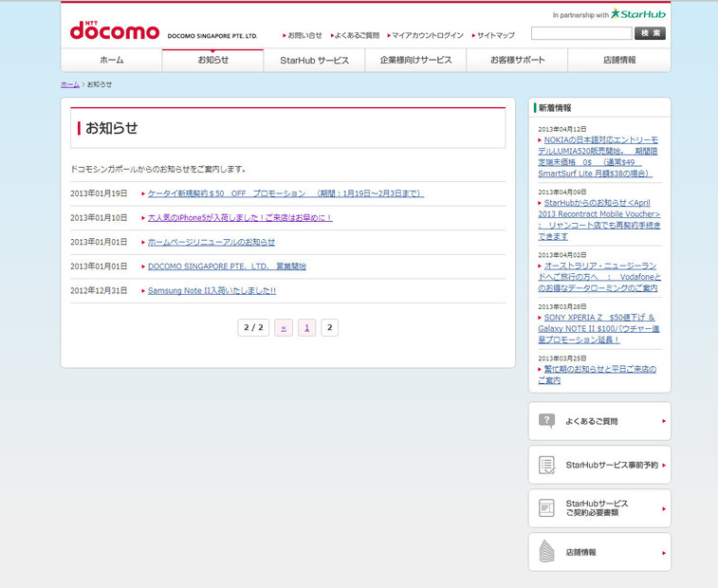Open the StarHubサービスご契約必要書類 card
Viewport: 718px width, 588px height.
pyautogui.click(x=599, y=507)
